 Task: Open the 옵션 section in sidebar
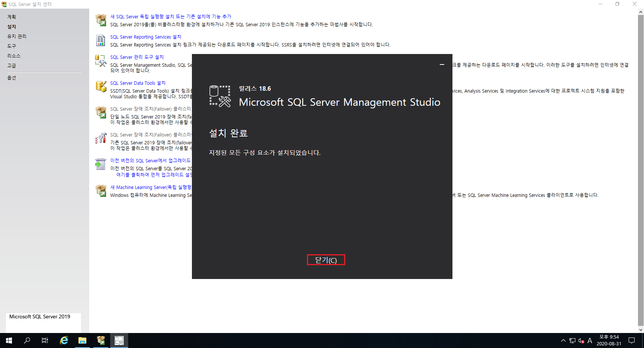pos(12,78)
